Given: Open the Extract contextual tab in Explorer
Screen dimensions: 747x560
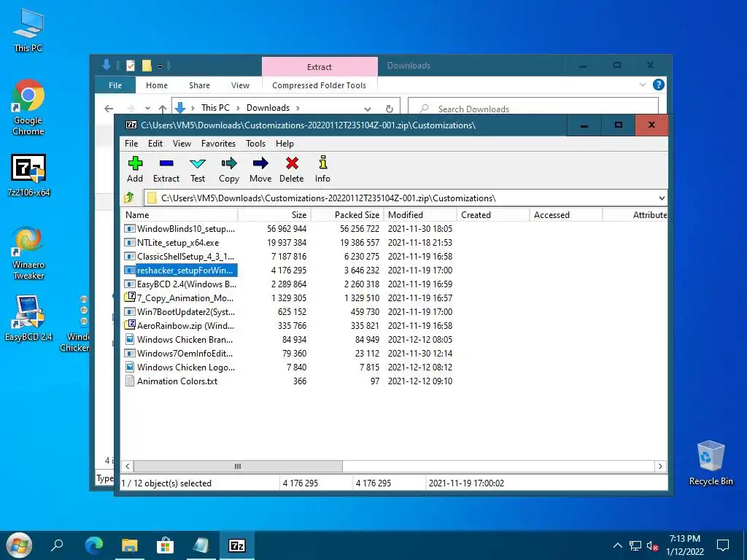Looking at the screenshot, I should pos(320,66).
